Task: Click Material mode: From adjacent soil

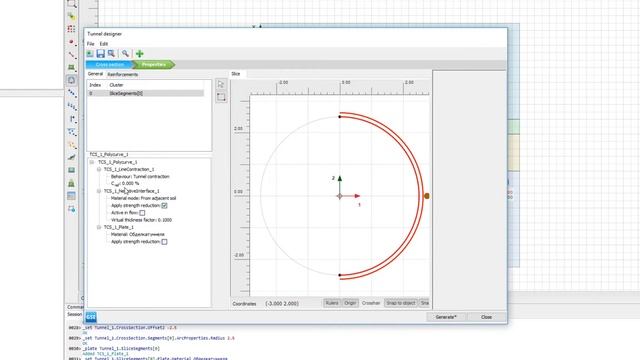Action: 144,198
